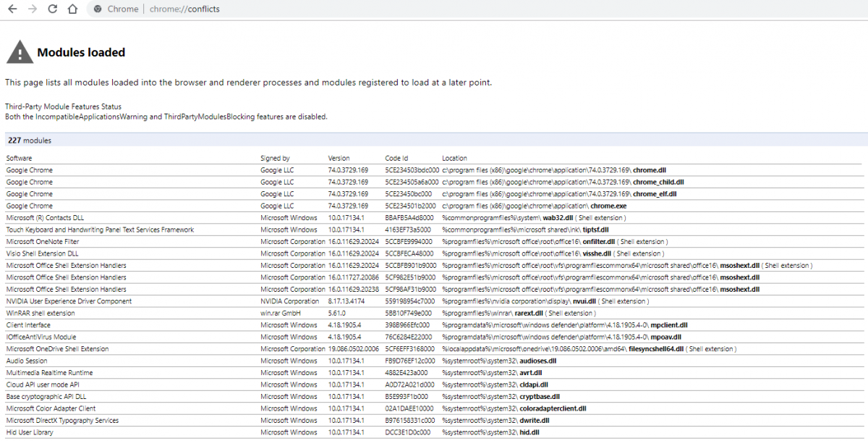This screenshot has height=441, width=868.
Task: Click the Signed by column header
Action: coord(275,158)
